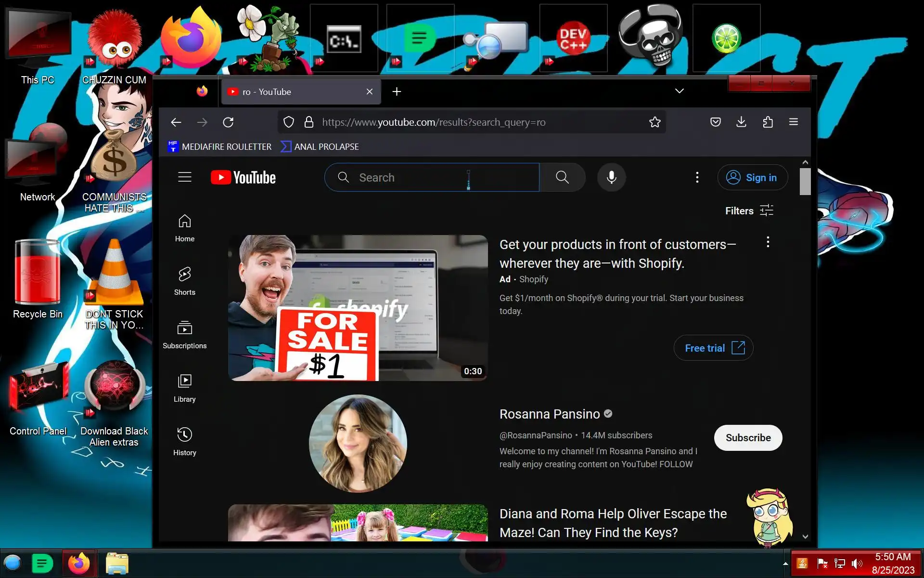
Task: Bookmark this page with star icon
Action: point(654,122)
